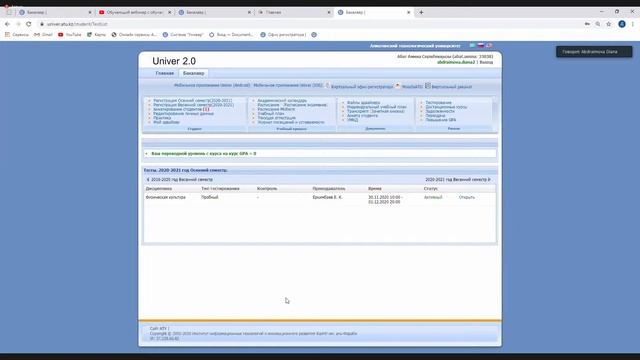640x360 pixels.
Task: Open the Академический календарь link
Action: pos(282,100)
